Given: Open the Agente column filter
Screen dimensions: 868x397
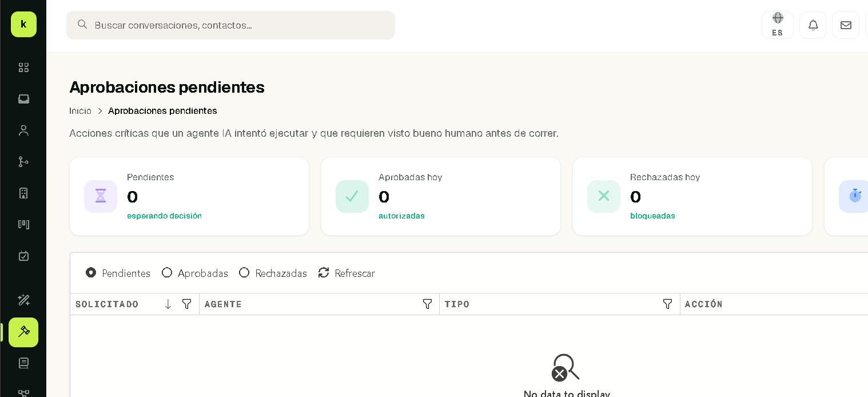Looking at the screenshot, I should 427,304.
